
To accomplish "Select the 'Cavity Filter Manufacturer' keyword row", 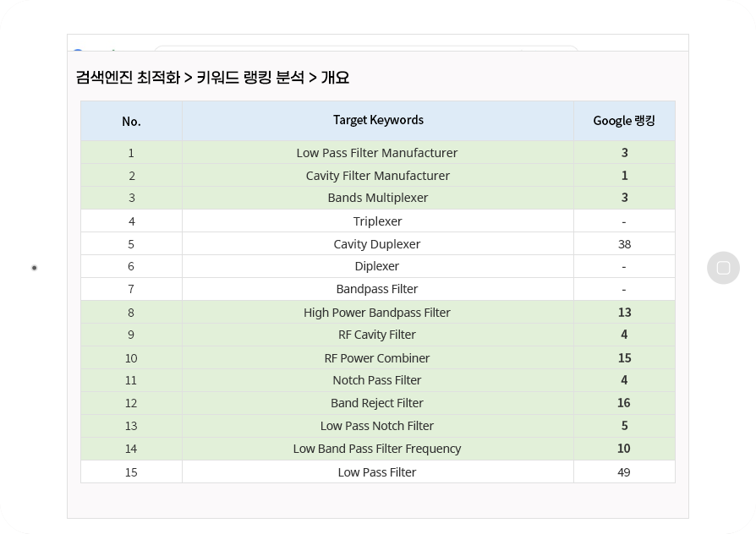I will (377, 176).
